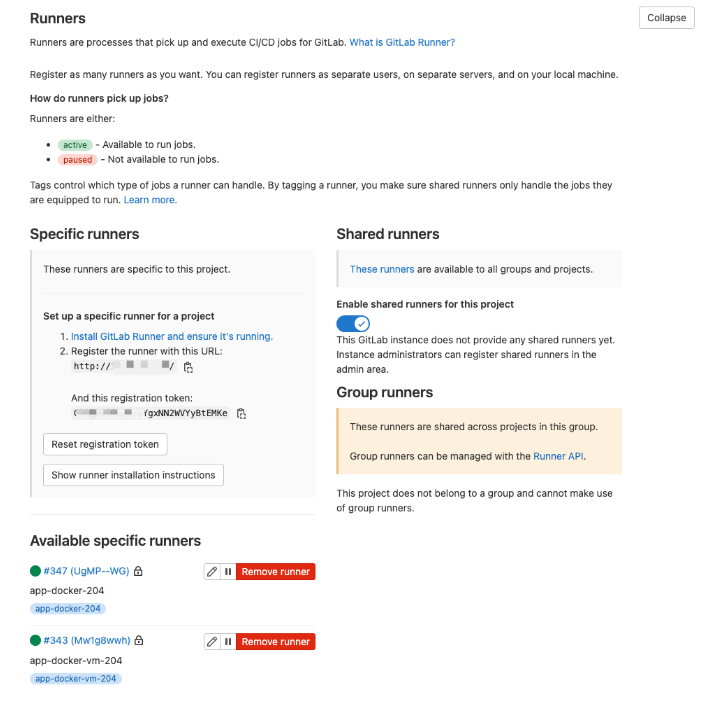Click lock icon next to runner #343
This screenshot has height=707, width=708.
click(139, 640)
